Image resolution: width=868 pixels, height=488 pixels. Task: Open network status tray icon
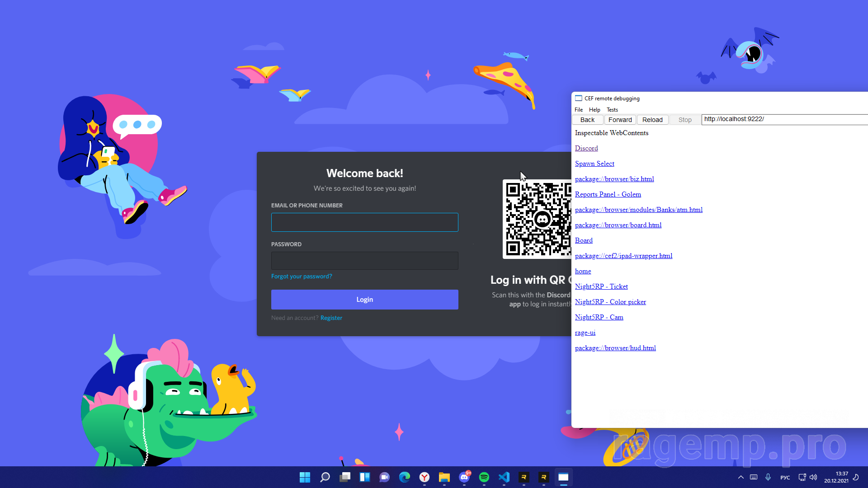coord(802,477)
